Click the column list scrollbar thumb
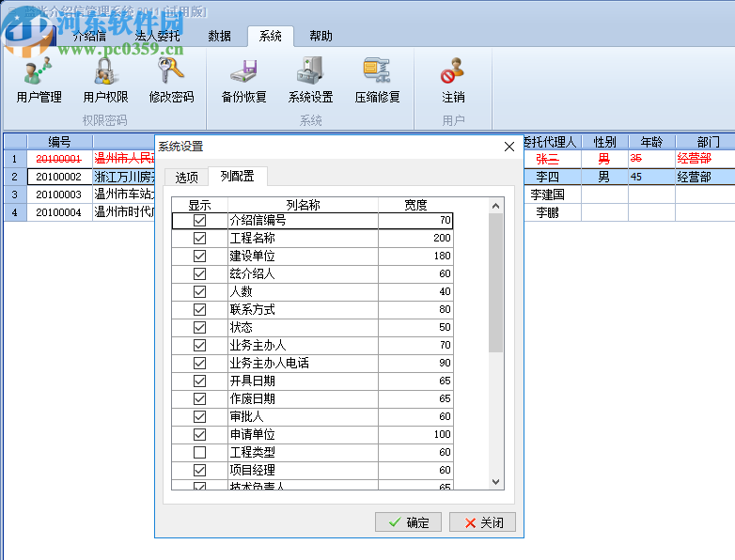 [496, 283]
